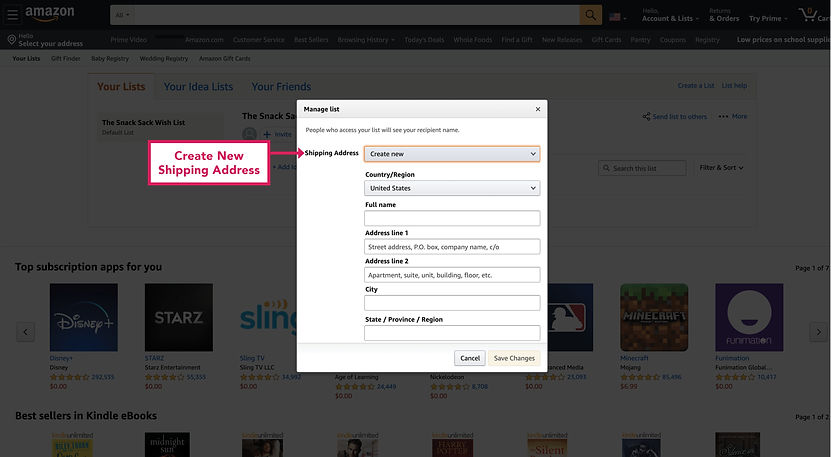Expand the Browsing History dropdown
Viewport: 831px width, 457px height.
click(366, 40)
